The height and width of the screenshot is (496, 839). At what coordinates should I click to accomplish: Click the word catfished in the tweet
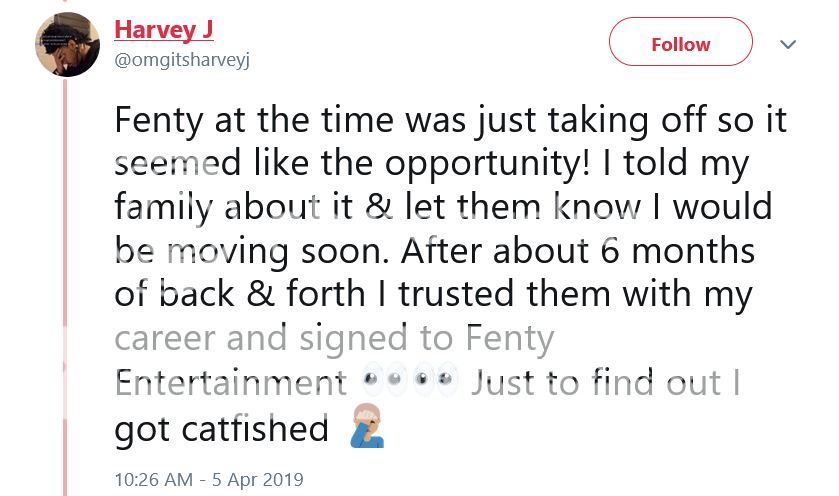266,428
